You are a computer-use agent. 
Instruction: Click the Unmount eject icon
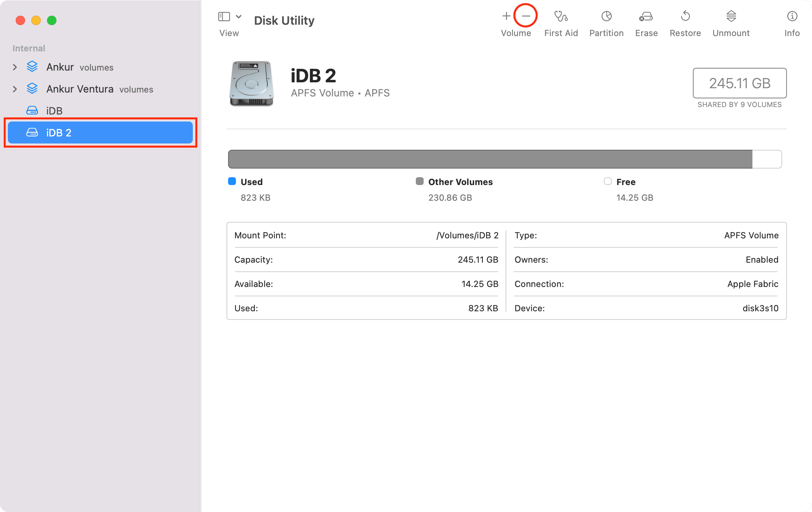click(x=731, y=16)
